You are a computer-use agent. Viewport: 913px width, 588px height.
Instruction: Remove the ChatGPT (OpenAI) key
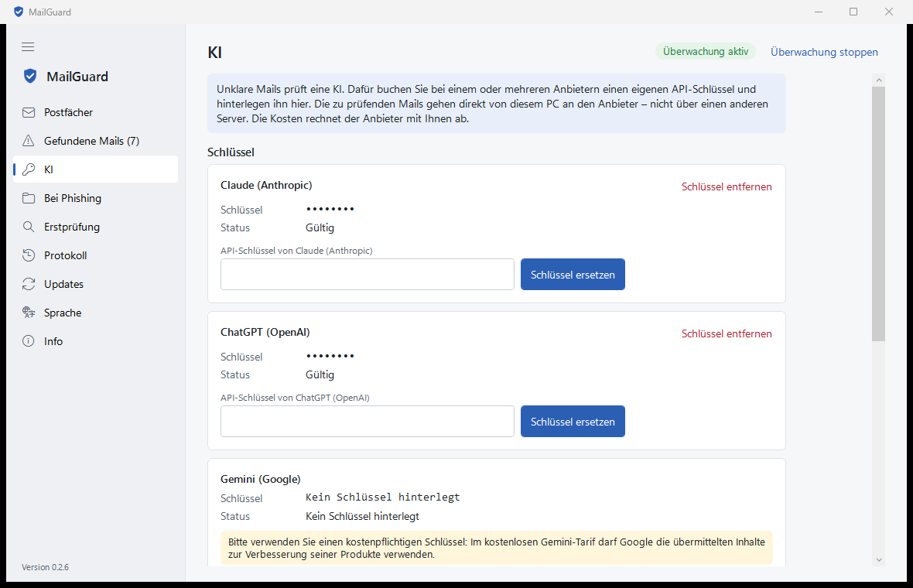(727, 333)
